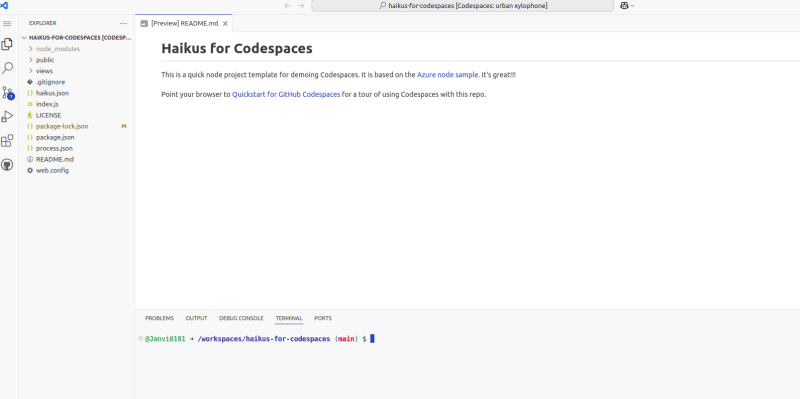Go back with the left navigation arrow
The height and width of the screenshot is (399, 800).
(288, 6)
